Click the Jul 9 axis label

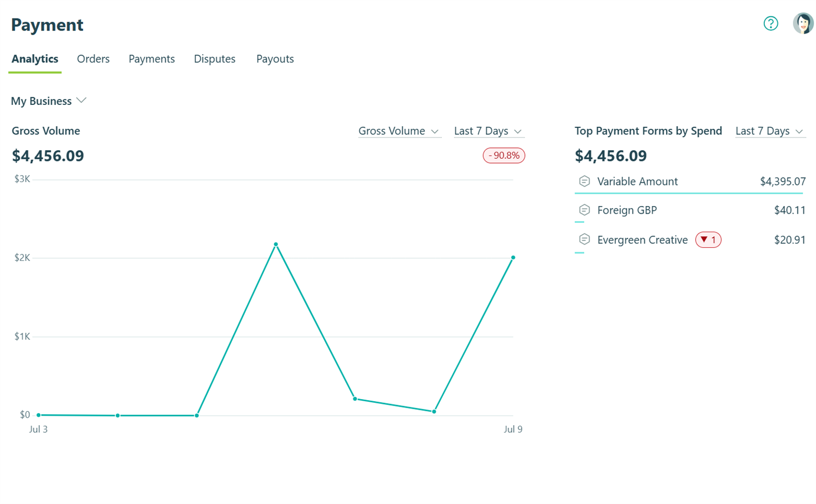(513, 430)
